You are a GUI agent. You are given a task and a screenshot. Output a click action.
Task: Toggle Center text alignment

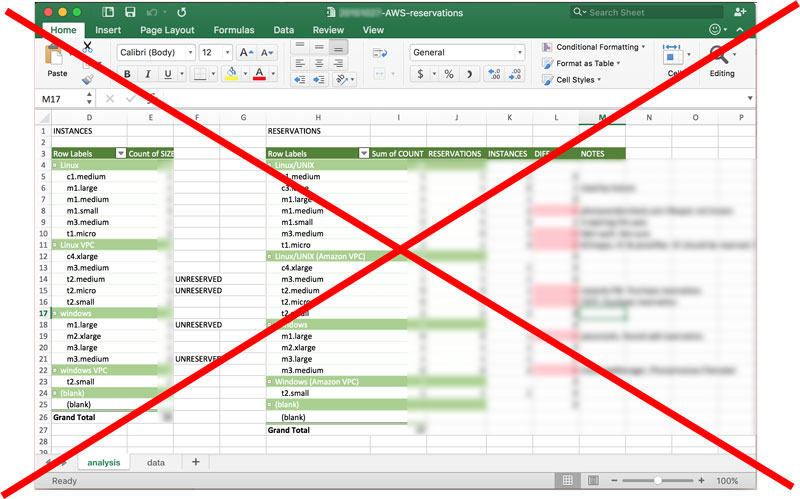tap(319, 63)
